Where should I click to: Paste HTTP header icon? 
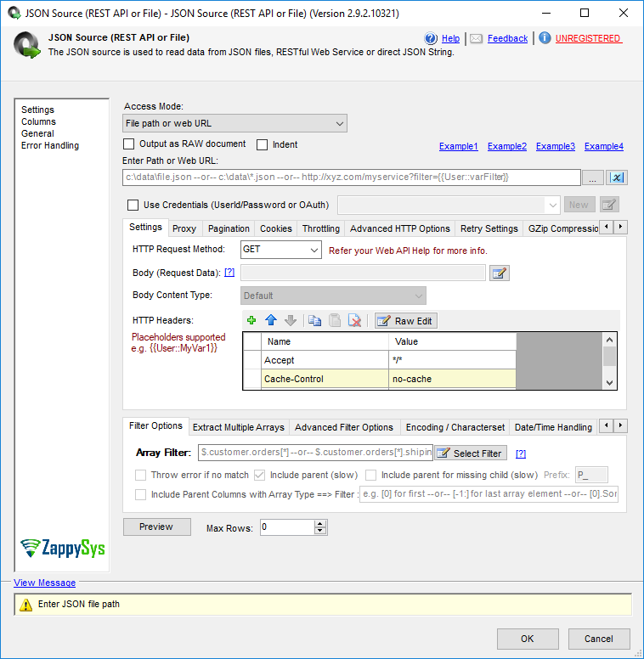(x=335, y=321)
